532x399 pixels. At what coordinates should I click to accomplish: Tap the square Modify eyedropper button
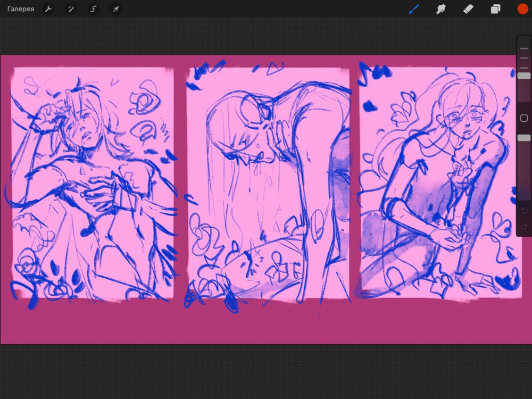(524, 118)
